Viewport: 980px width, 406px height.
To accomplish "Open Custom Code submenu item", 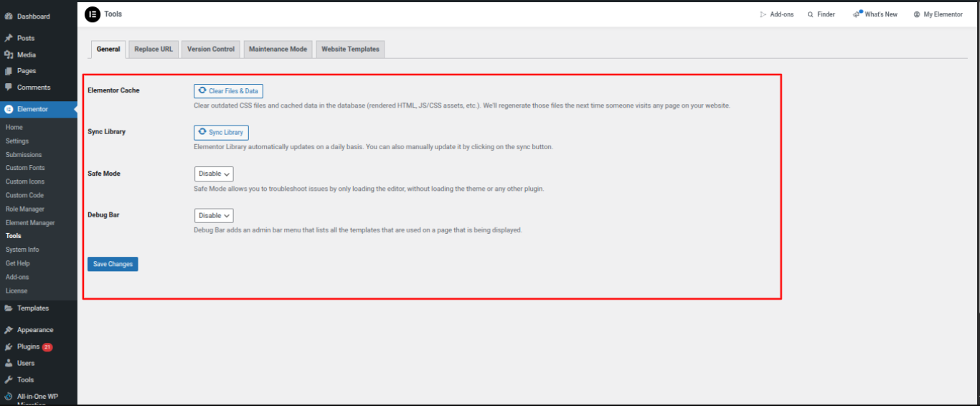I will coord(25,195).
